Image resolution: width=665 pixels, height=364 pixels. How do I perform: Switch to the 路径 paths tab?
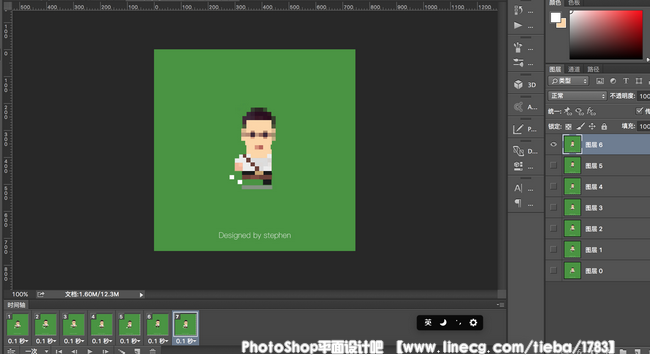593,69
